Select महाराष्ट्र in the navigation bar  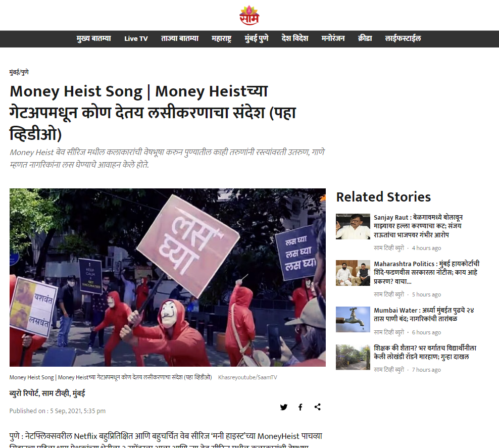[x=222, y=38]
